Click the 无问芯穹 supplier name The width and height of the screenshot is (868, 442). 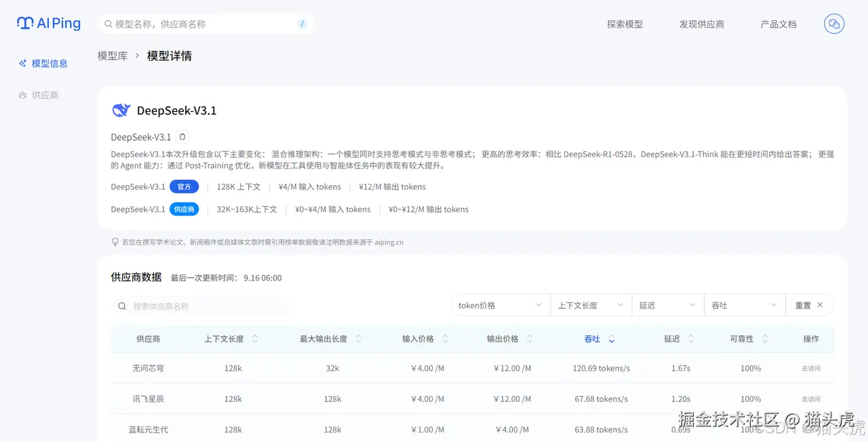click(148, 369)
